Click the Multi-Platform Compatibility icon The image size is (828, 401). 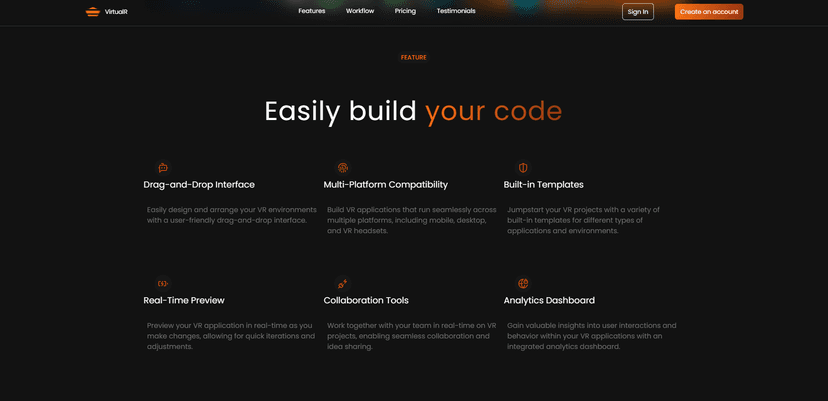tap(343, 168)
